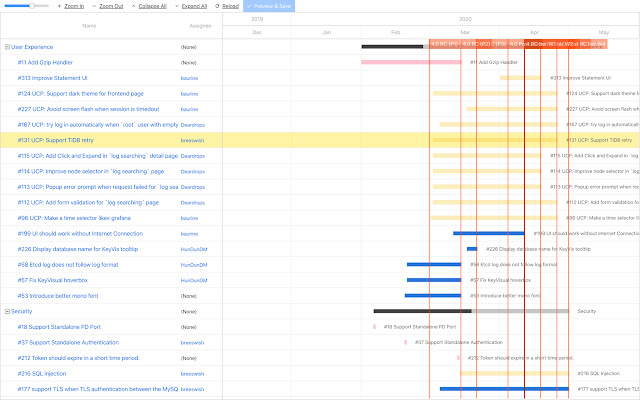This screenshot has height=400, width=640.
Task: Click the Mar month header
Action: click(x=465, y=32)
